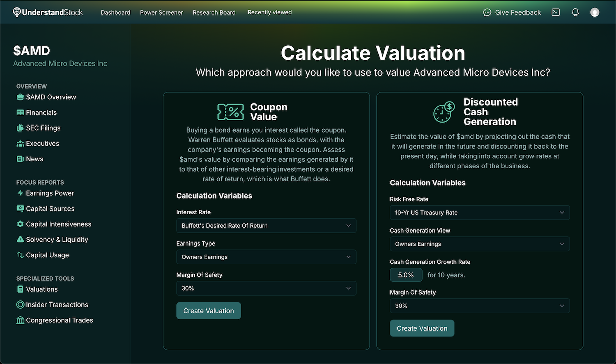Image resolution: width=616 pixels, height=364 pixels.
Task: Click the Insider Transactions circle icon
Action: pos(20,304)
